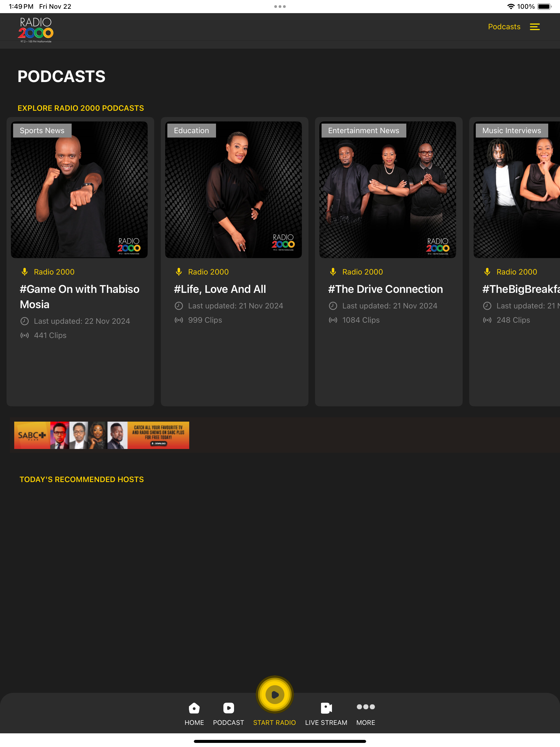Tap the Home icon in bottom bar
The width and height of the screenshot is (560, 747).
194,708
